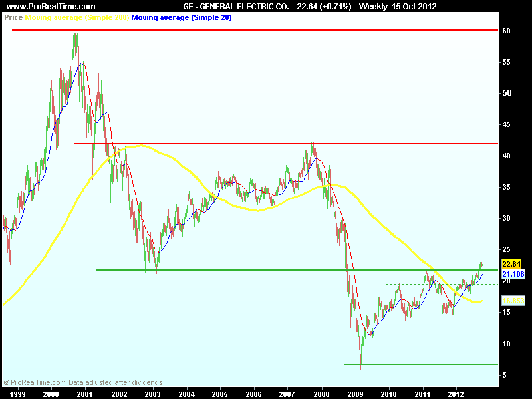Click the 2010 year label on time axis
Screen dimensions: 532x399
pos(389,394)
